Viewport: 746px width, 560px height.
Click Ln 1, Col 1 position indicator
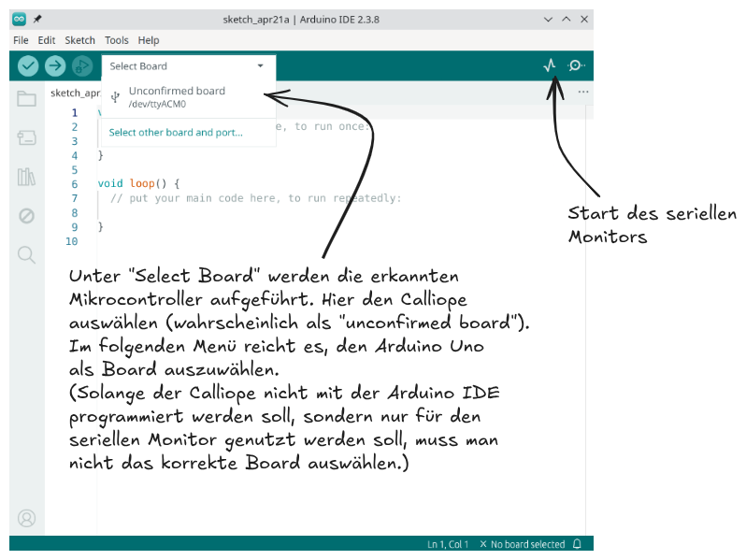(x=448, y=544)
